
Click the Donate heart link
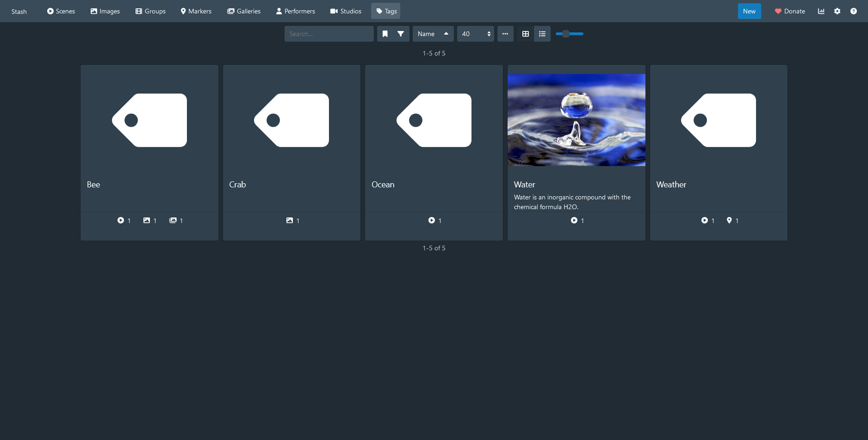(x=790, y=11)
